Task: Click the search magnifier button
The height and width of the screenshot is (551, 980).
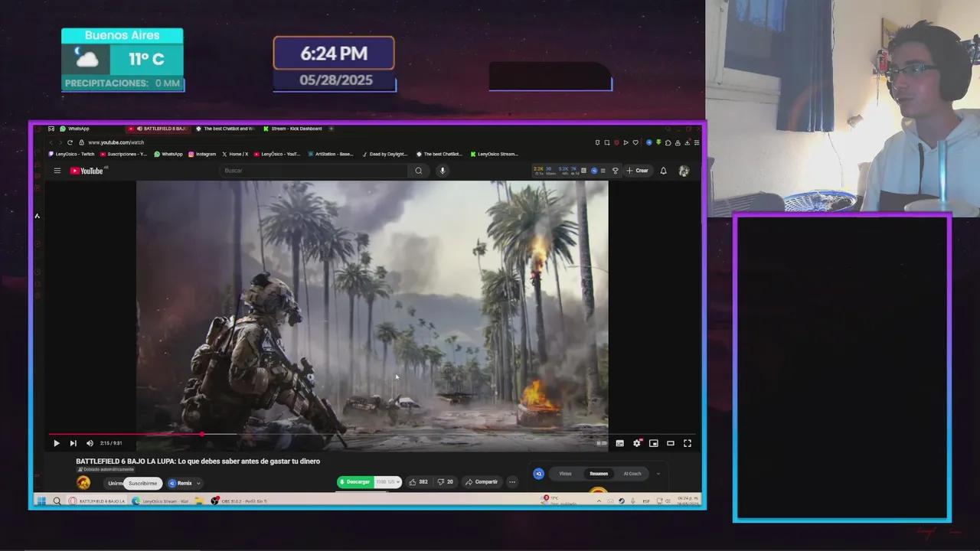Action: pos(418,171)
